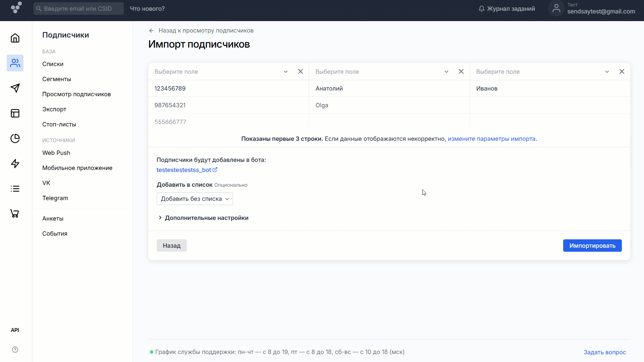The image size is (644, 362).
Task: Open the shopping cart icon in sidebar
Action: click(15, 214)
